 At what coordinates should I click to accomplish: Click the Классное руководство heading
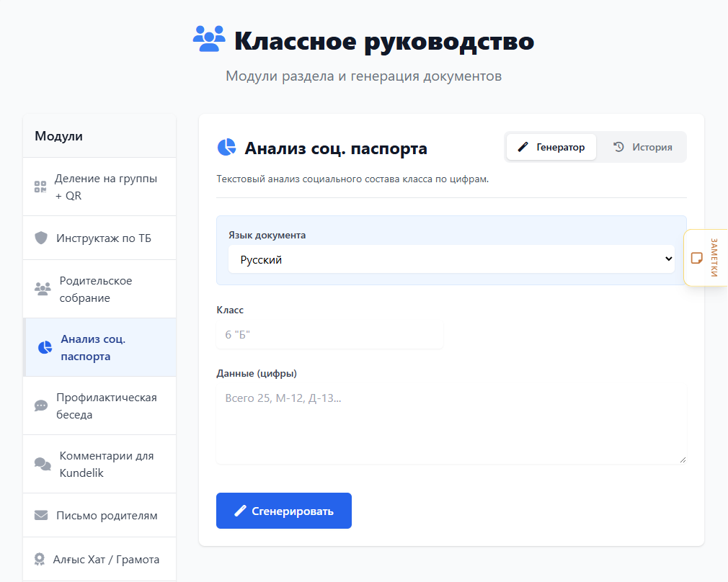384,41
